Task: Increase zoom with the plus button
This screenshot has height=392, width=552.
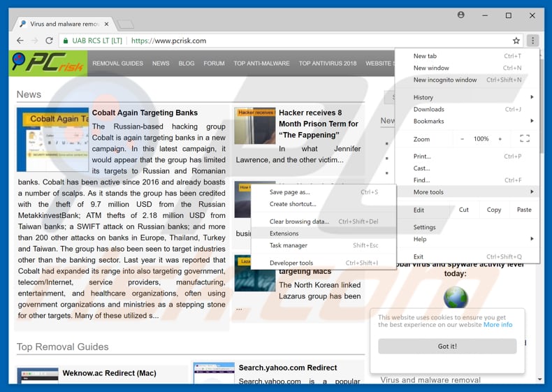Action: 500,139
